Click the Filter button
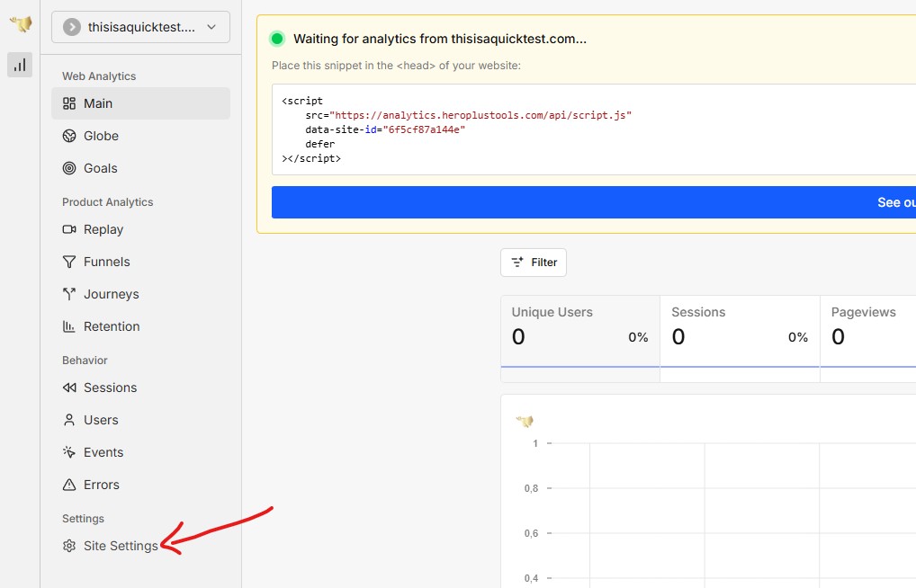Image resolution: width=916 pixels, height=588 pixels. click(x=534, y=263)
